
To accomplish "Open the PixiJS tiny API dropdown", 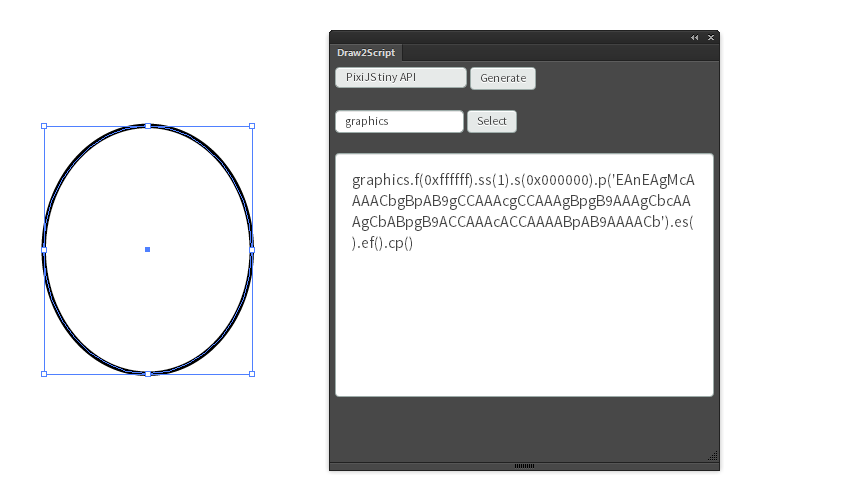I will click(x=401, y=78).
